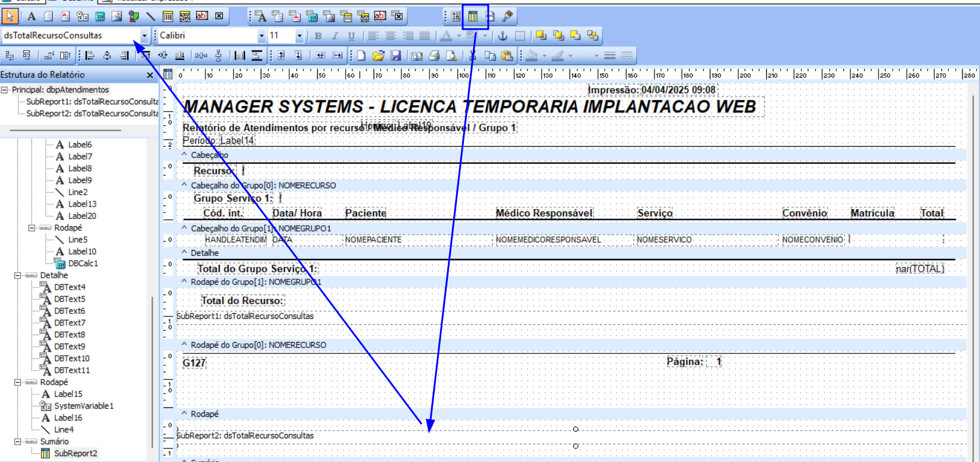Image resolution: width=980 pixels, height=462 pixels.
Task: Select the Region component tool
Action: (x=456, y=16)
